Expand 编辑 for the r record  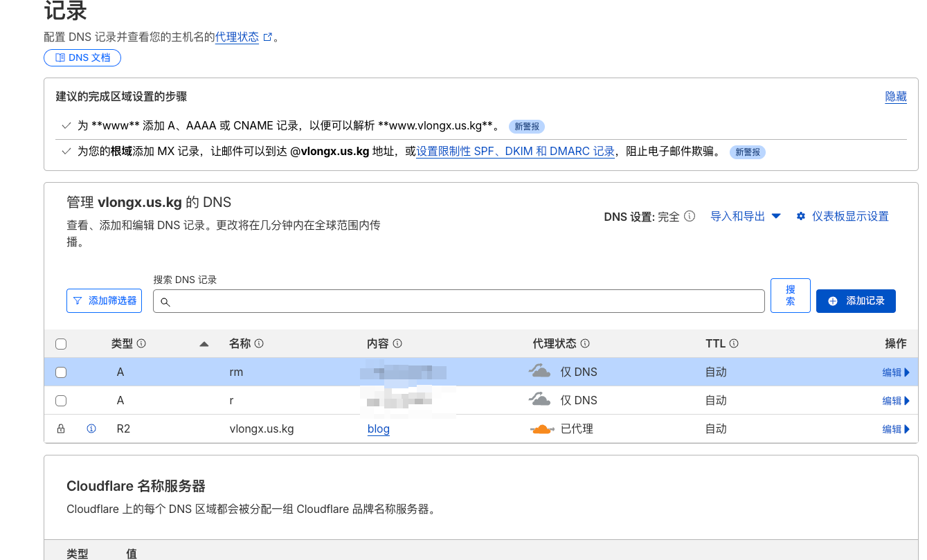click(x=896, y=401)
